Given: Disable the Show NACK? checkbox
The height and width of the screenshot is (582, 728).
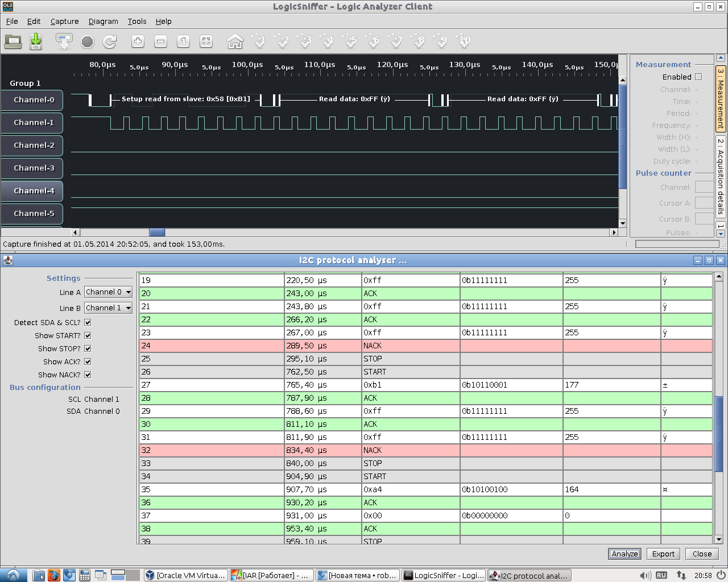Looking at the screenshot, I should (88, 375).
